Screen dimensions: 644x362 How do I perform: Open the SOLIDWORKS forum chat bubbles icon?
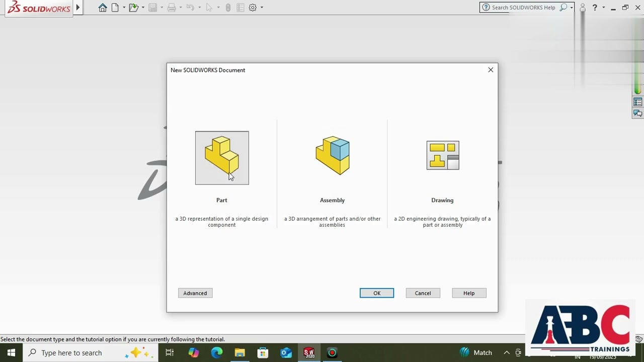tap(638, 114)
